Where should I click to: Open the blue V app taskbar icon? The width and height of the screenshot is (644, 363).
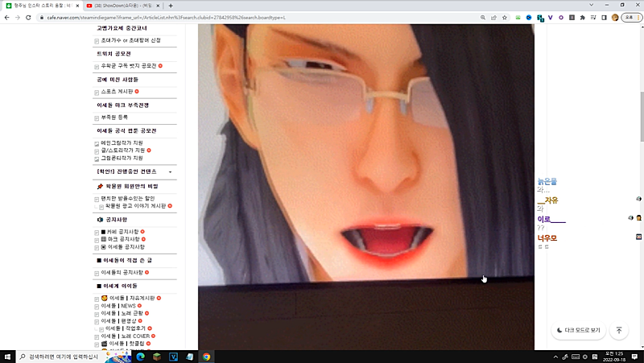pos(173,357)
